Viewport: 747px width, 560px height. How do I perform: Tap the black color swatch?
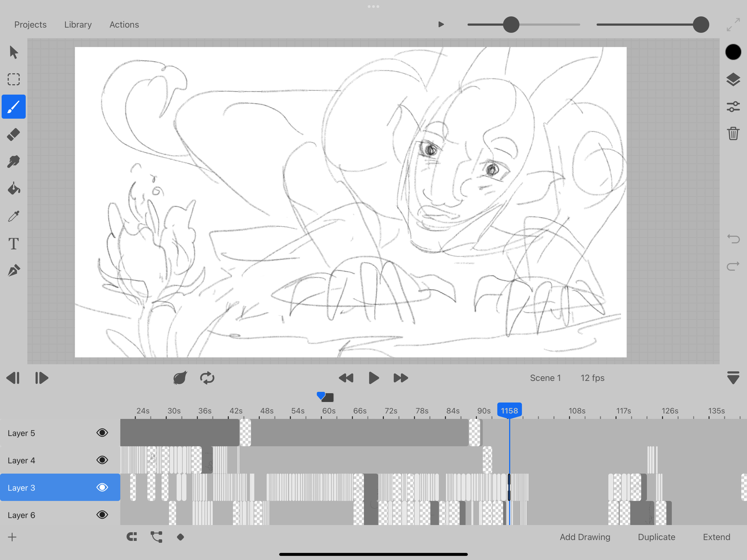(733, 52)
